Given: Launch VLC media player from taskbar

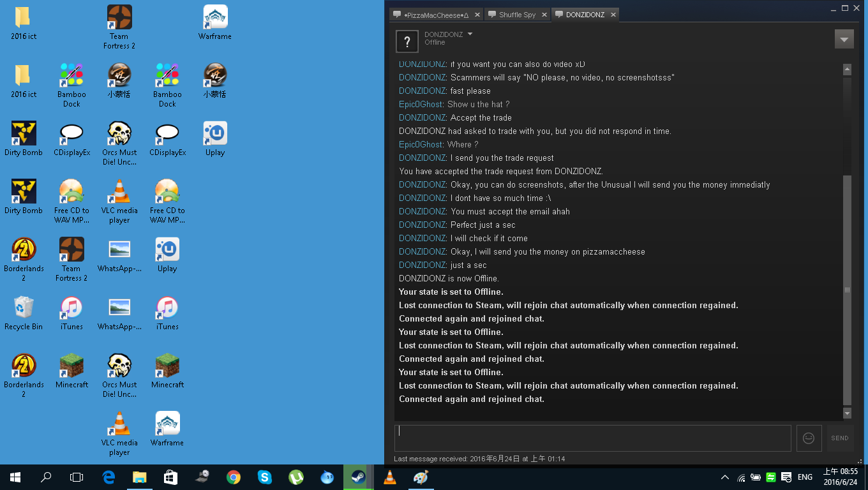Looking at the screenshot, I should point(389,477).
